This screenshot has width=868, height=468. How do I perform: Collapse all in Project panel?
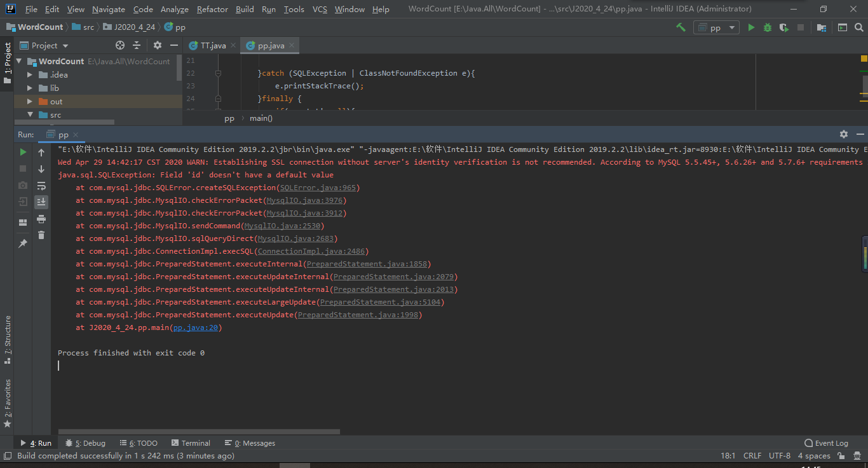tap(137, 45)
